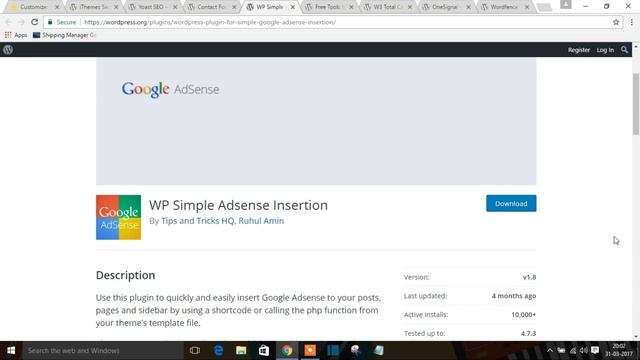The image size is (640, 360).
Task: Click the network icon in system tray
Action: point(573,350)
